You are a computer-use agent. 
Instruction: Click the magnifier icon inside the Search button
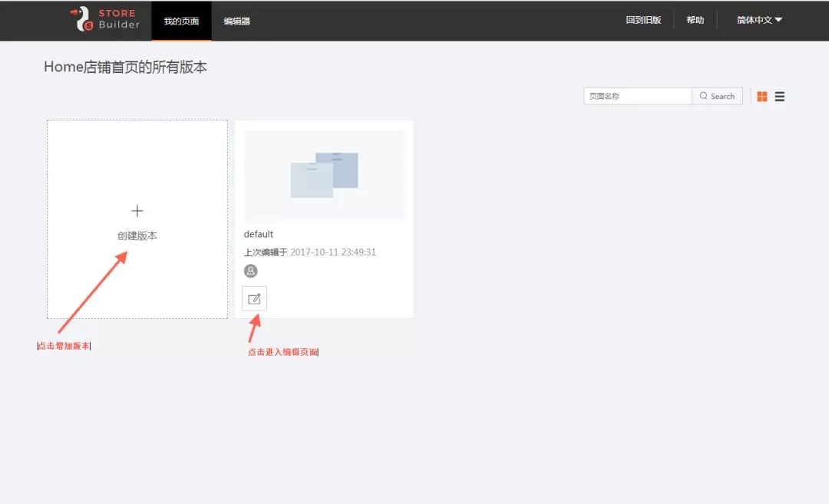(x=704, y=95)
